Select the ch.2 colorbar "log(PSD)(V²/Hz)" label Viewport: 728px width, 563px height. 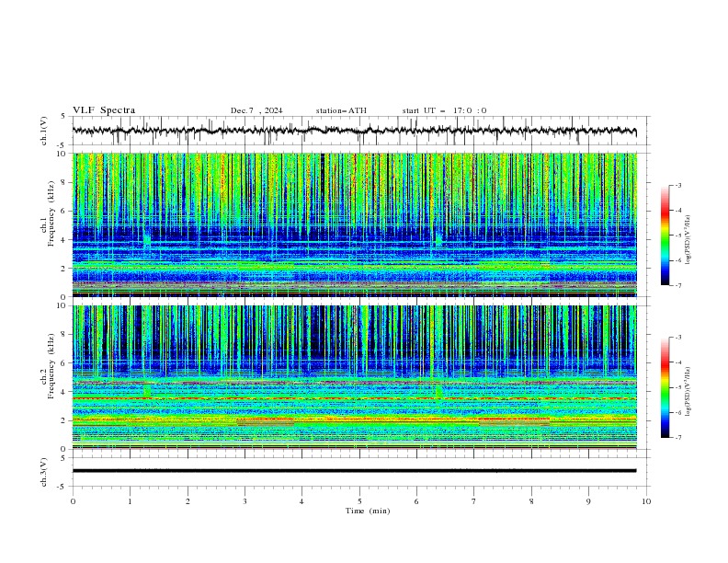[x=688, y=391]
